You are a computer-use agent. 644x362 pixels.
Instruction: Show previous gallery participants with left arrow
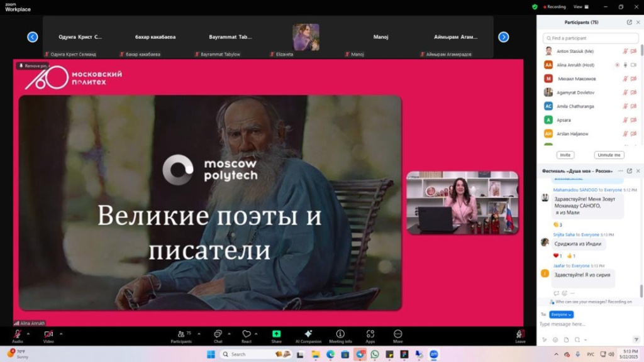33,37
